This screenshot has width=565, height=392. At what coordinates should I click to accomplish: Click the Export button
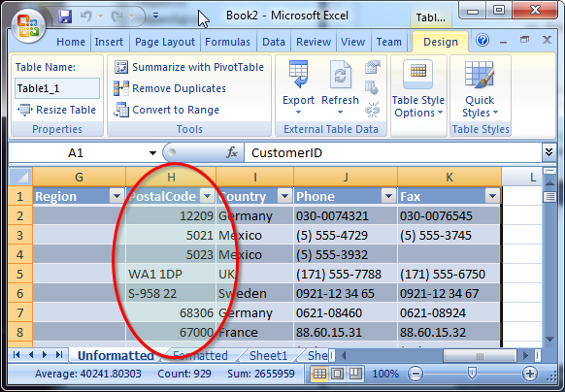coord(298,88)
